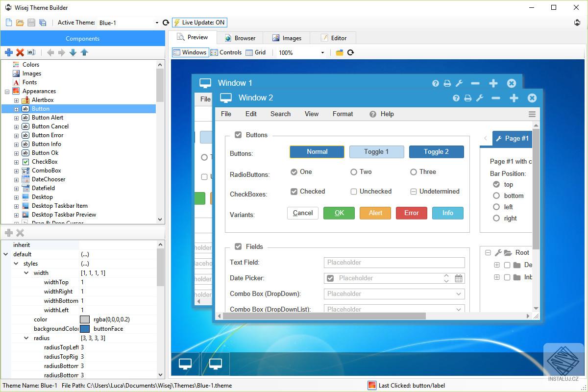Screen dimensions: 588x392
Task: Tick the Unchecked checkbox
Action: (x=354, y=192)
